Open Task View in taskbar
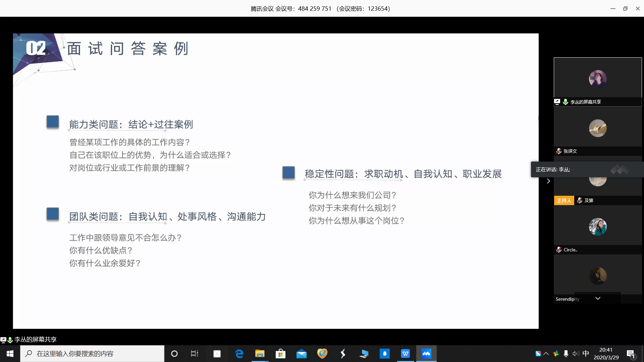The width and height of the screenshot is (644, 362). [x=195, y=354]
